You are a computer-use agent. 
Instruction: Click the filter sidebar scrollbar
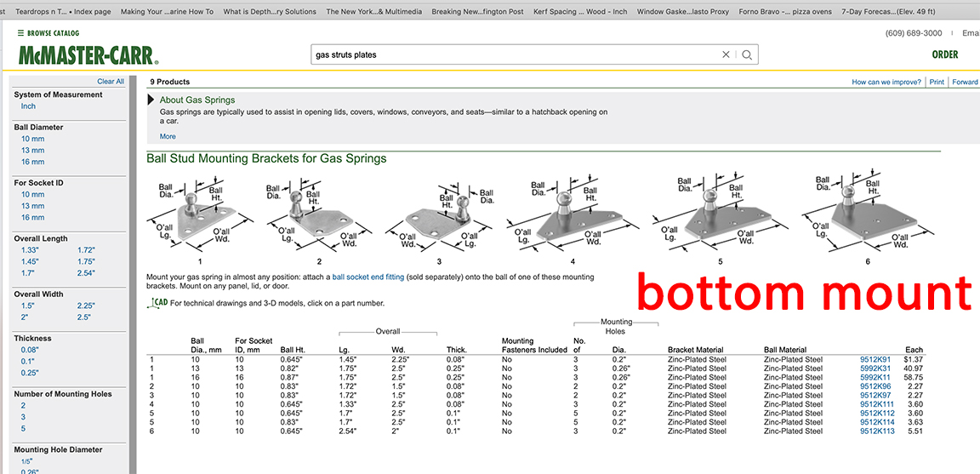pyautogui.click(x=133, y=275)
